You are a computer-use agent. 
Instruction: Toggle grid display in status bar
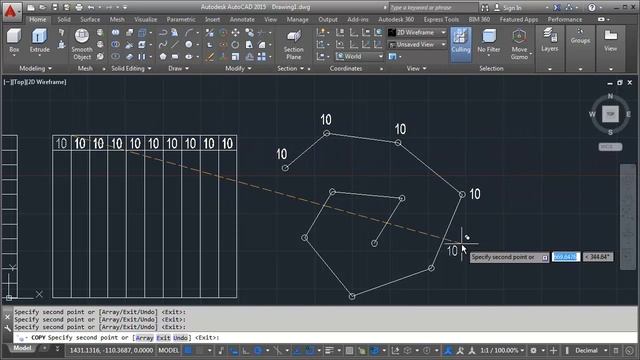(x=188, y=350)
